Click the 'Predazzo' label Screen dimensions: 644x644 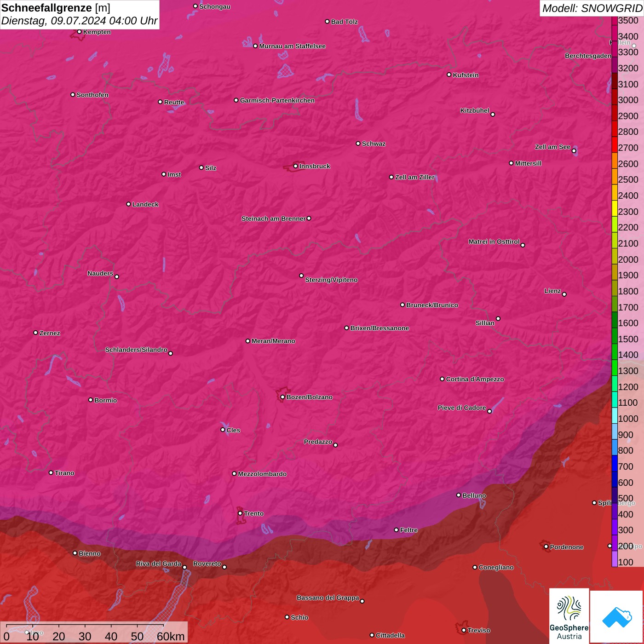click(318, 442)
